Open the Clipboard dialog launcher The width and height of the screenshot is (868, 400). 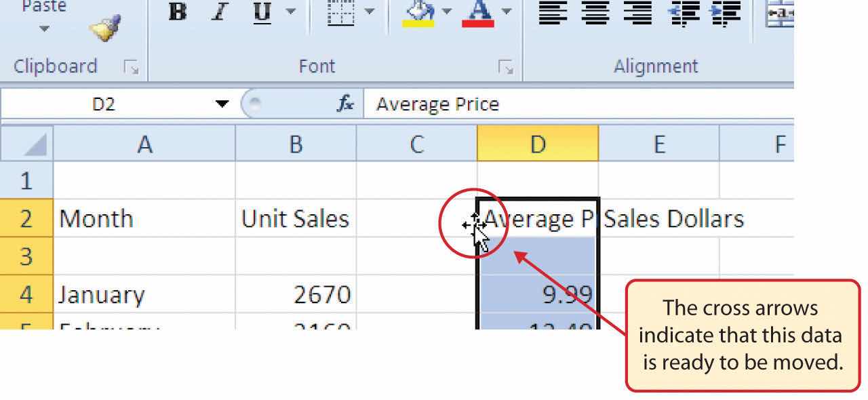[130, 66]
